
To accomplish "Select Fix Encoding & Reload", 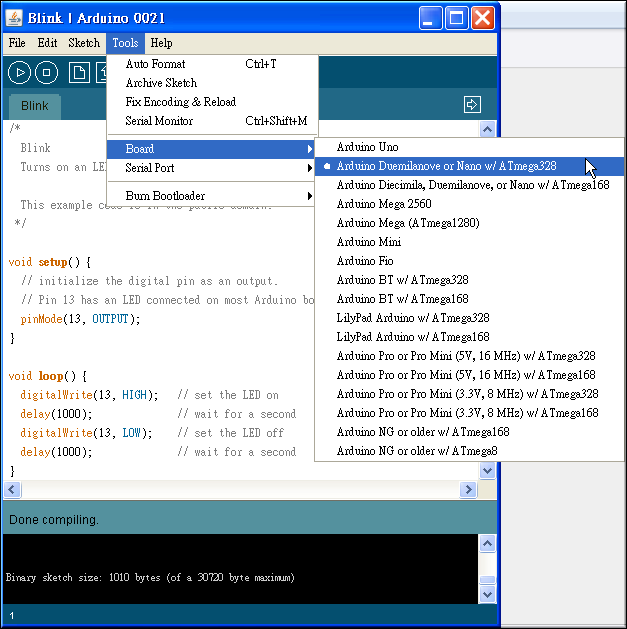I will [212, 101].
